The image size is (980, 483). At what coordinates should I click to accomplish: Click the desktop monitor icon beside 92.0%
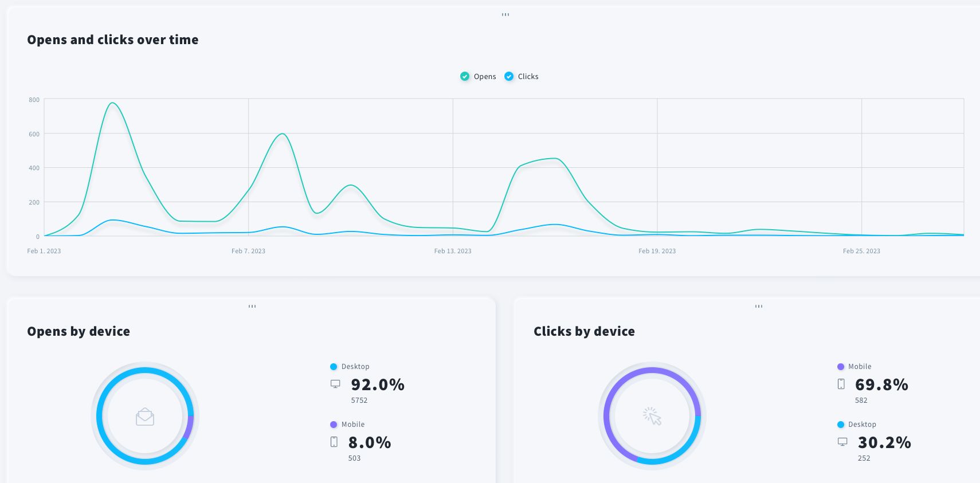point(335,384)
